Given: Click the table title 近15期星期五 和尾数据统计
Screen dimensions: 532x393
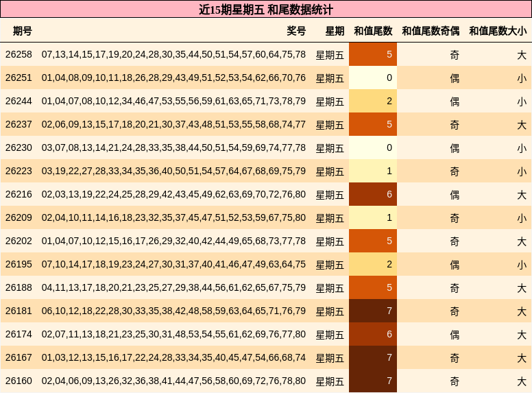Looking at the screenshot, I should click(x=266, y=10).
